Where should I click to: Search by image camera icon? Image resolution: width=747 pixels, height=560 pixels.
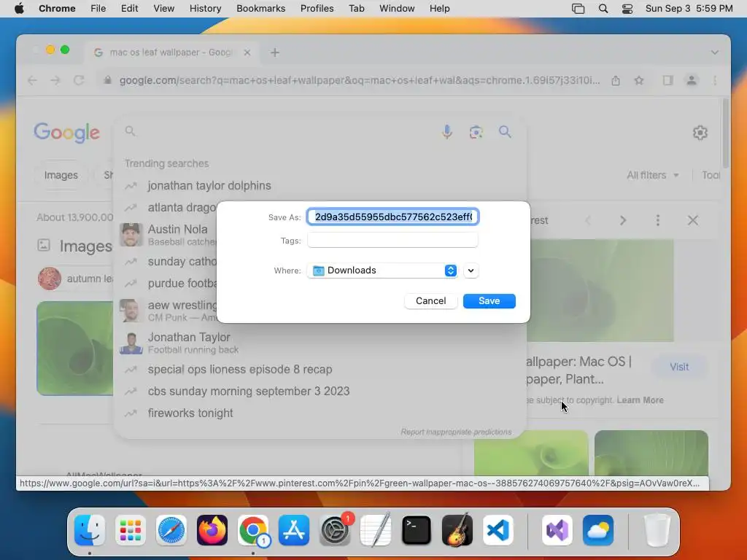click(x=476, y=132)
